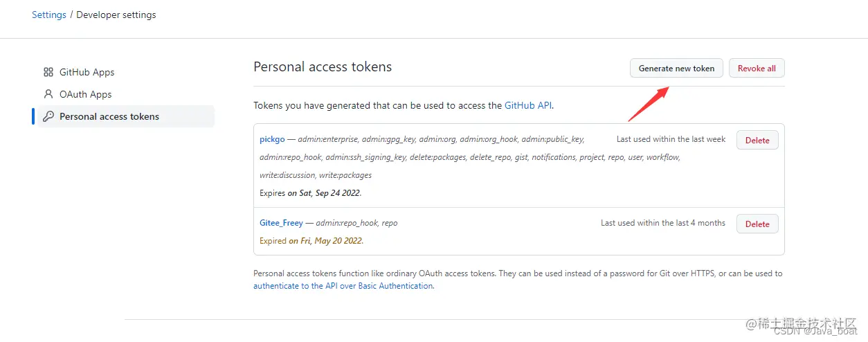Delete the Gitee_Freey token
The image size is (868, 342).
pos(757,224)
